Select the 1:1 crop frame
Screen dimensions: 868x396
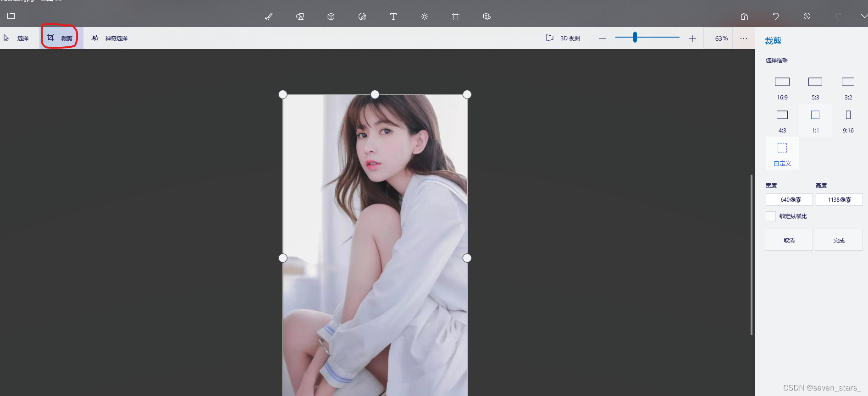[x=815, y=121]
